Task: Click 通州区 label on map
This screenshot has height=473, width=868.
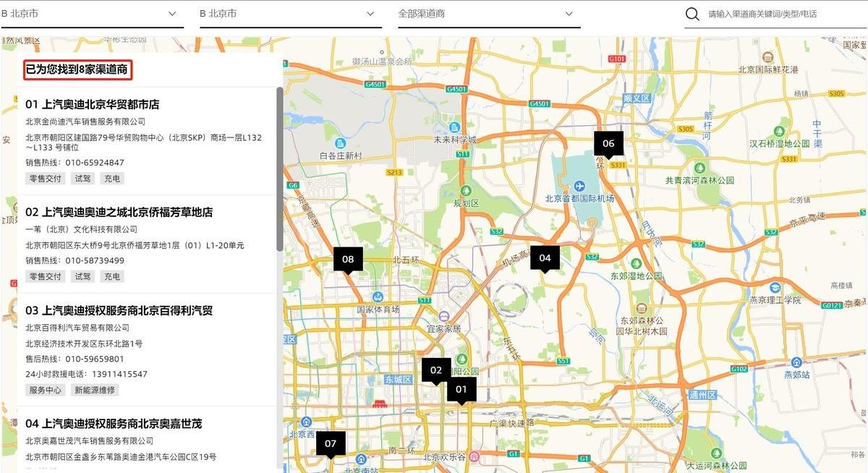Action: pyautogui.click(x=702, y=395)
